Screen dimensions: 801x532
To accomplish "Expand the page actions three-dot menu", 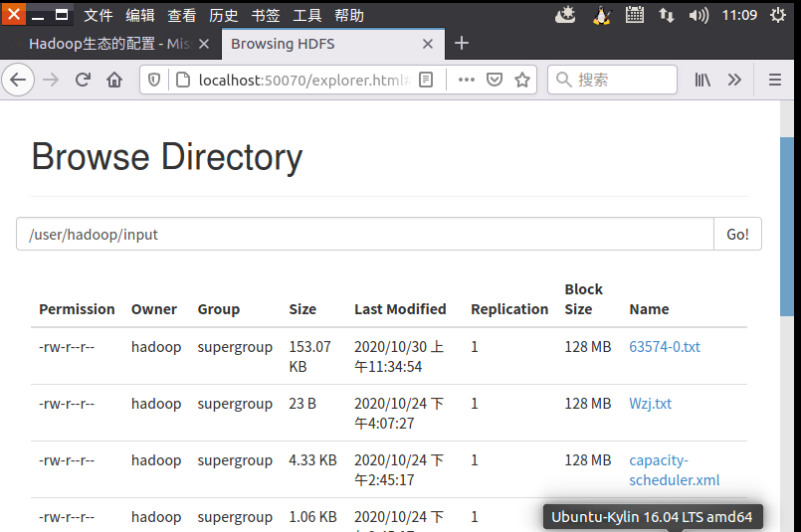I will 466,81.
